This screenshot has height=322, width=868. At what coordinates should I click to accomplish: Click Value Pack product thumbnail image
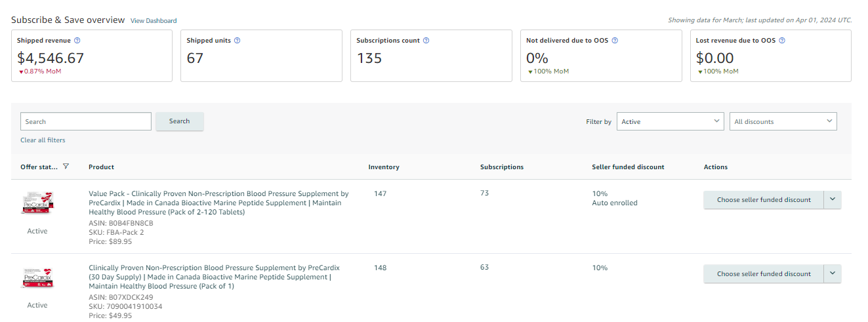coord(37,203)
